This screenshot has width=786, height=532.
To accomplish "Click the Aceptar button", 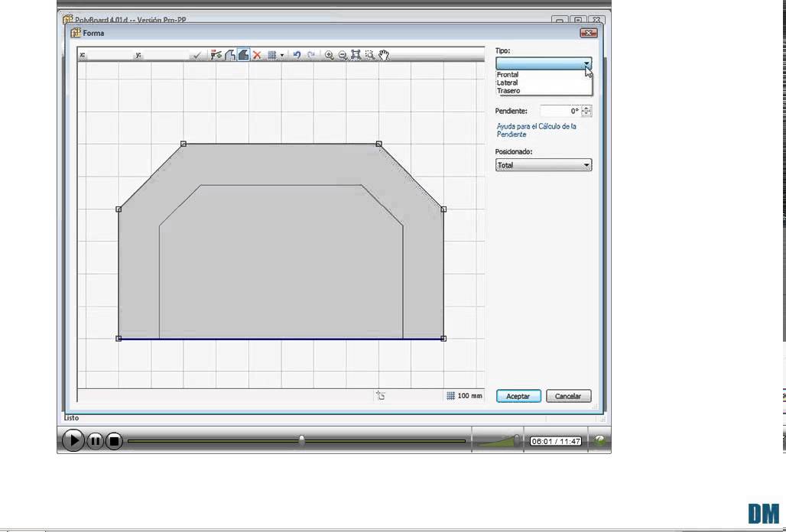I will coord(518,396).
